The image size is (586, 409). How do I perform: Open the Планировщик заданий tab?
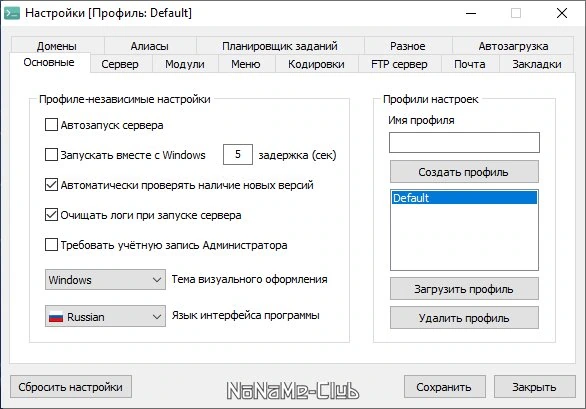pos(280,46)
